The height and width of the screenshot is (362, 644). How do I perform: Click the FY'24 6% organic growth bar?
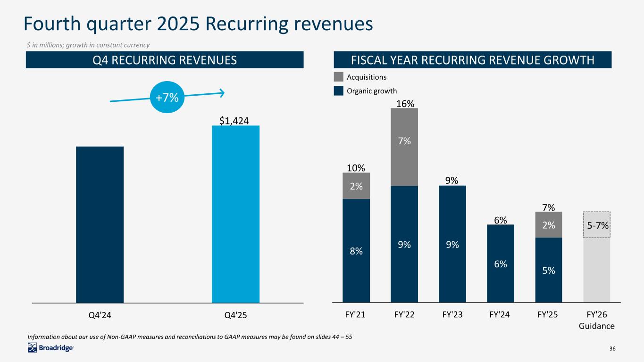[x=501, y=263]
